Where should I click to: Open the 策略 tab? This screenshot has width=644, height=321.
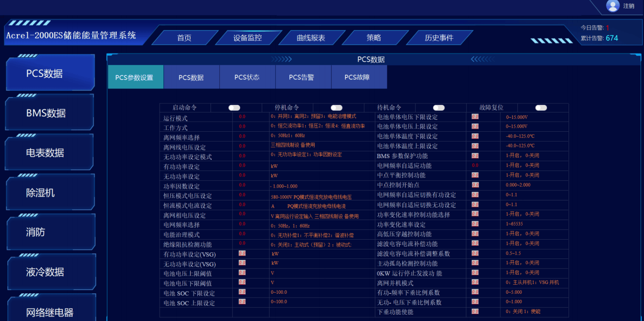point(374,38)
